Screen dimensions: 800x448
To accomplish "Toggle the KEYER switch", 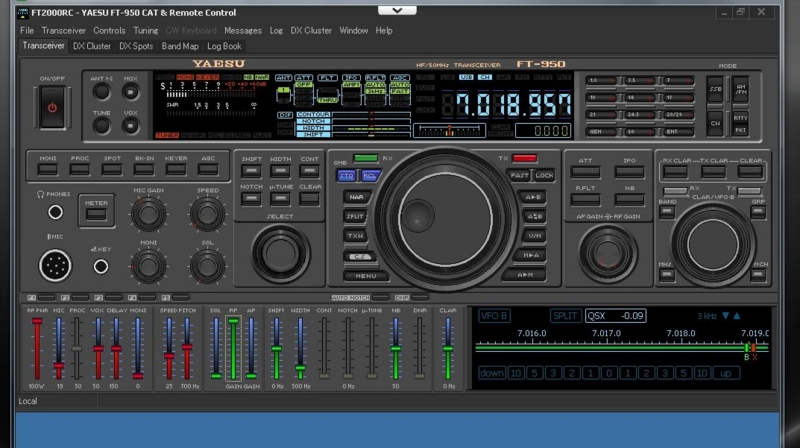I will click(x=176, y=170).
